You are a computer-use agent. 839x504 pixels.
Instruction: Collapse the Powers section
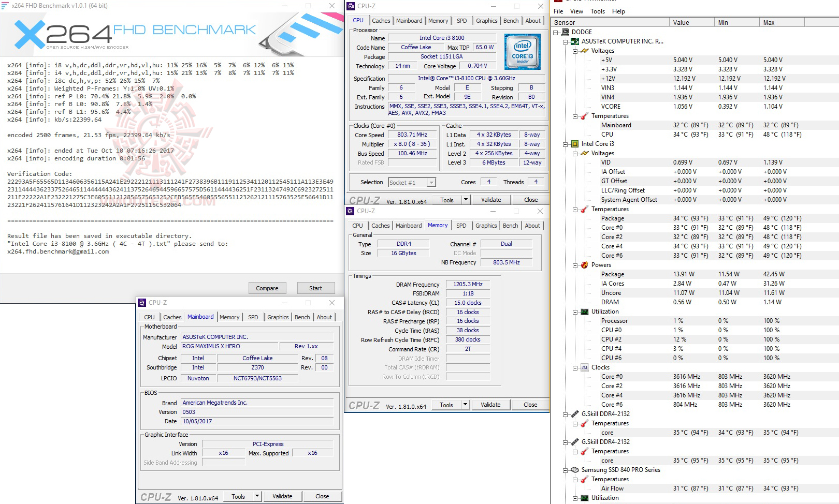click(x=575, y=265)
